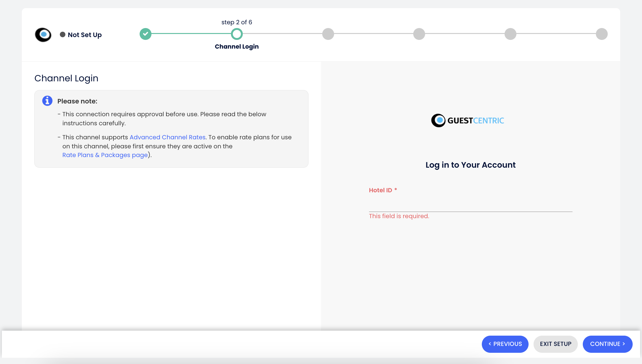The height and width of the screenshot is (364, 642).
Task: Click the completed first step checkmark
Action: click(145, 34)
